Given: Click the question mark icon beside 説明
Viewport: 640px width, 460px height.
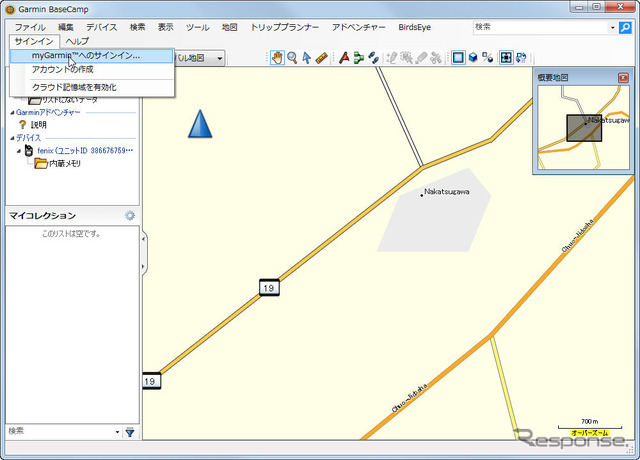Looking at the screenshot, I should click(x=22, y=125).
